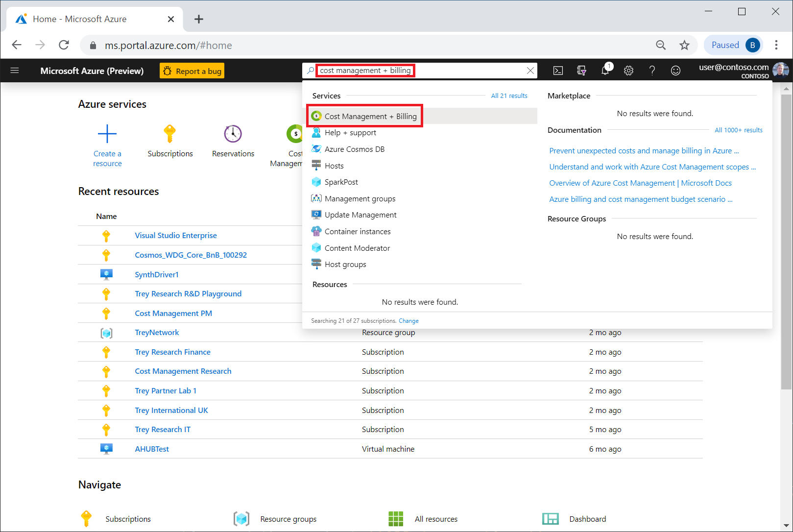Screen dimensions: 793x532
Task: Open Cloud Shell from the top bar
Action: 558,71
